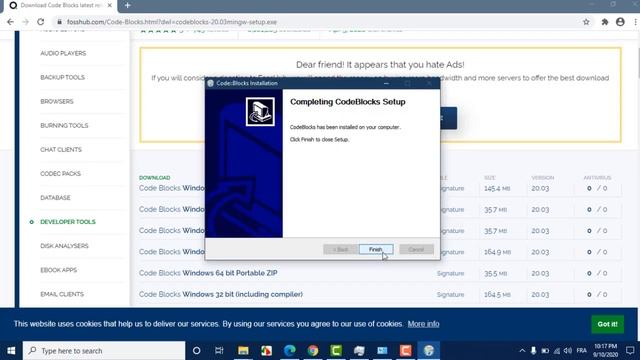Open battery status in system tray
The width and height of the screenshot is (640, 360).
point(545,351)
